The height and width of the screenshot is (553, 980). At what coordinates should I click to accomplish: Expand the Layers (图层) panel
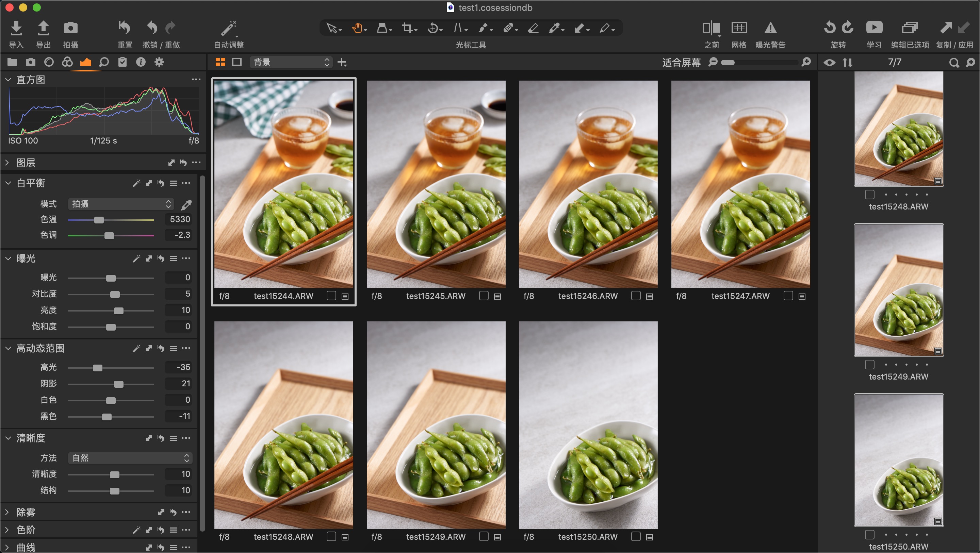tap(7, 163)
